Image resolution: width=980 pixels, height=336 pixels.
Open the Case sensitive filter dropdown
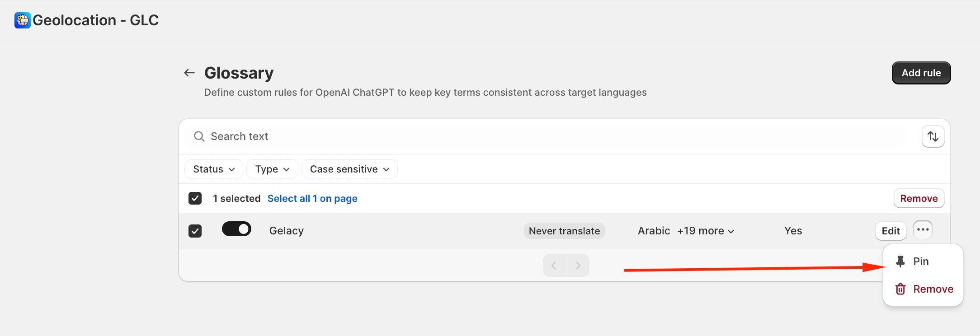click(349, 169)
